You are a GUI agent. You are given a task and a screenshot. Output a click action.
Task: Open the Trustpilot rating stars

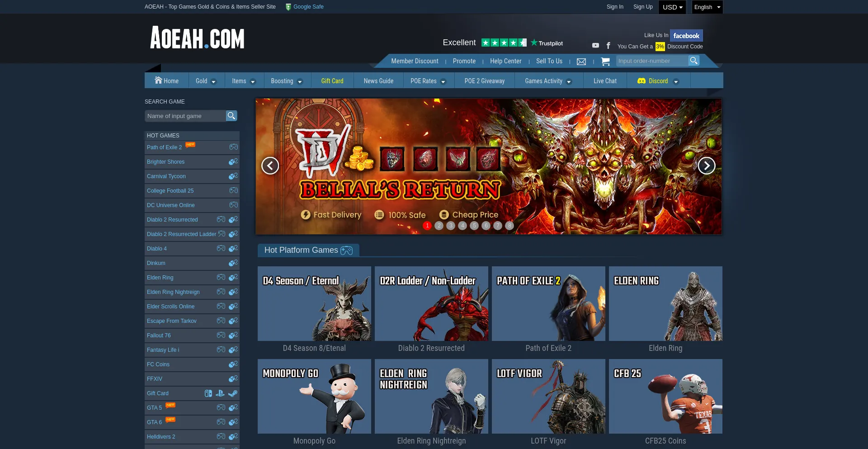click(504, 43)
